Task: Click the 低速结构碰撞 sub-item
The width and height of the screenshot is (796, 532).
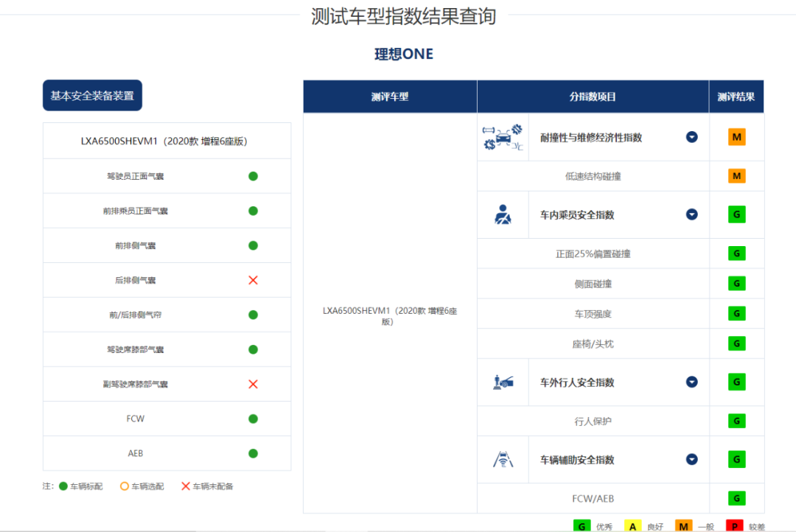Action: (593, 176)
